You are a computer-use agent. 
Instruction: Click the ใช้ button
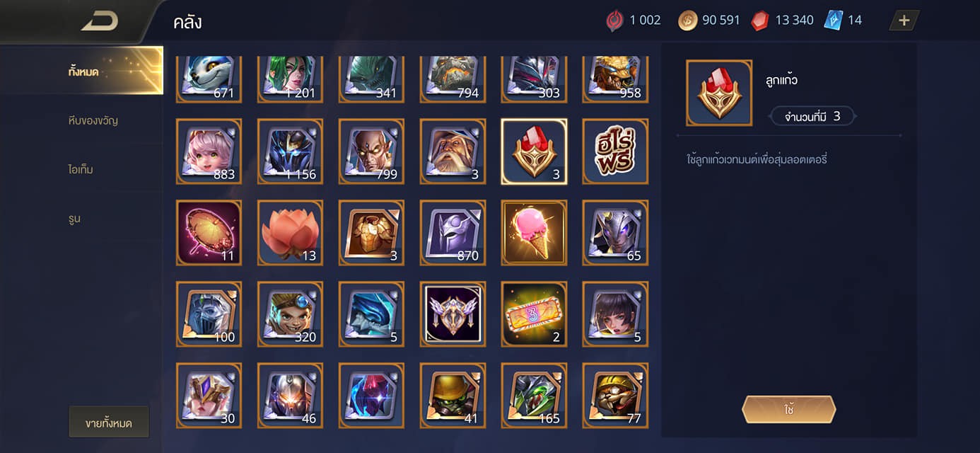coord(788,409)
